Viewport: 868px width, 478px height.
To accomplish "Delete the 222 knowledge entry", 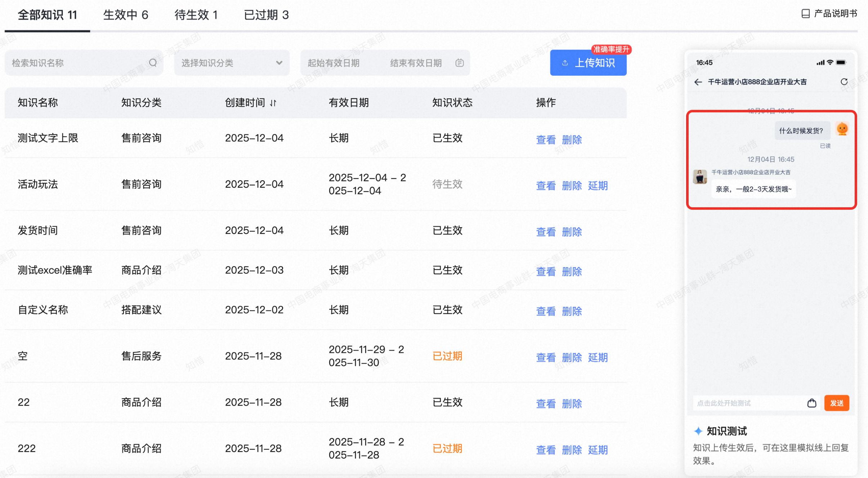I will (572, 450).
